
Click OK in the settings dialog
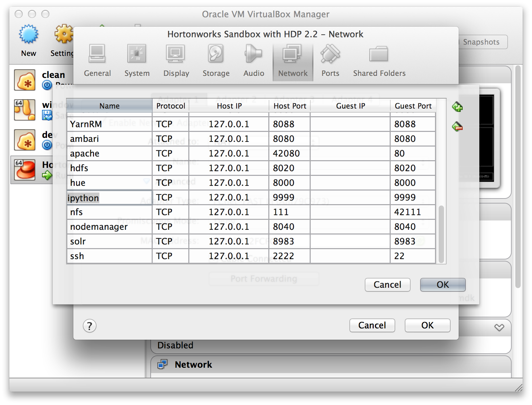coord(427,325)
